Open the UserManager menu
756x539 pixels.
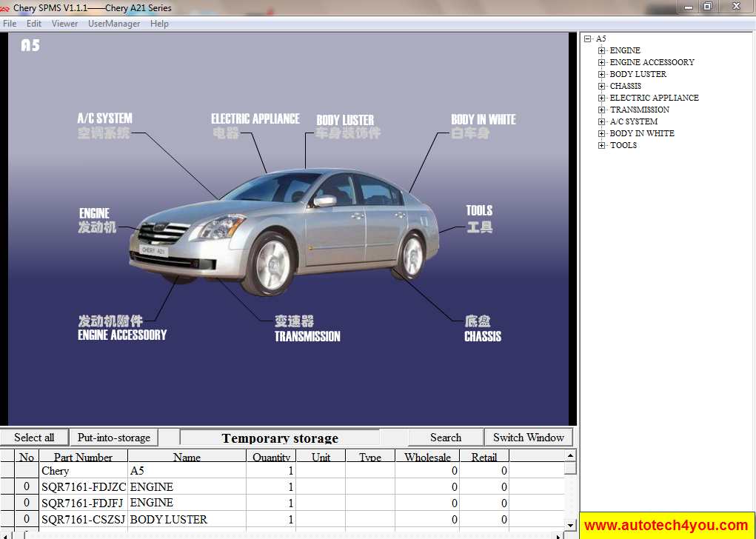(x=115, y=23)
